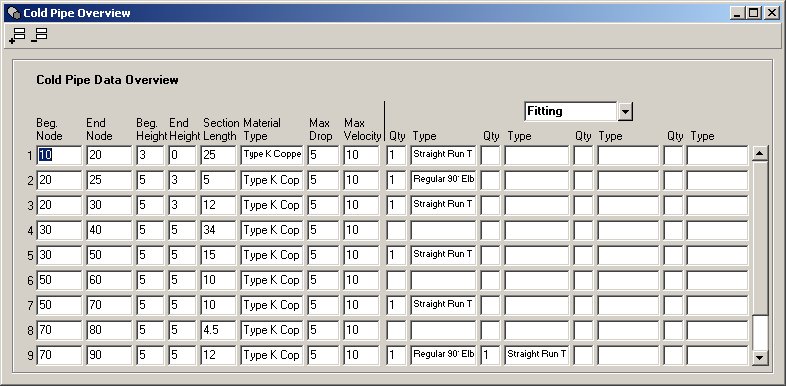Click the Section Length column header
Image resolution: width=786 pixels, height=386 pixels.
[x=221, y=129]
